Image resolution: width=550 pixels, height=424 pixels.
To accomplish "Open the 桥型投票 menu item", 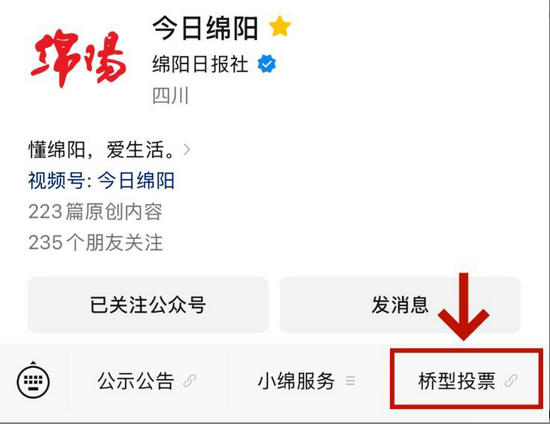I will [466, 379].
